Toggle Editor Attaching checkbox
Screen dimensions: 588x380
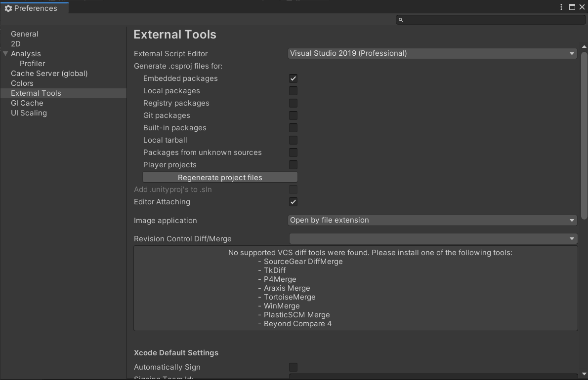click(x=293, y=202)
